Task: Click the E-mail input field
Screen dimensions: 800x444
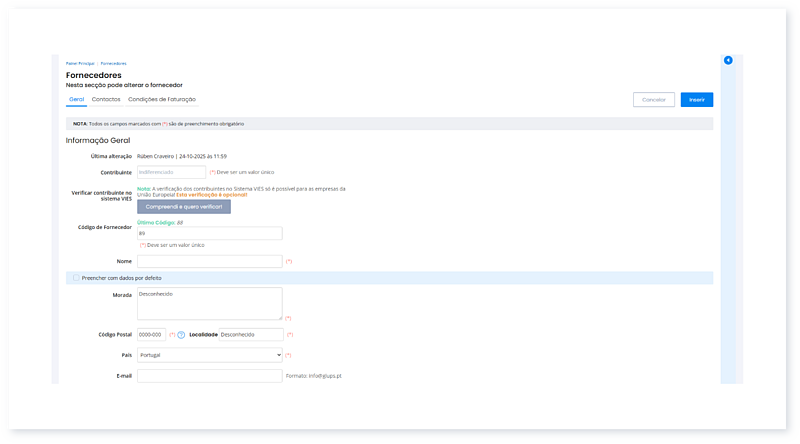Action: pyautogui.click(x=209, y=376)
